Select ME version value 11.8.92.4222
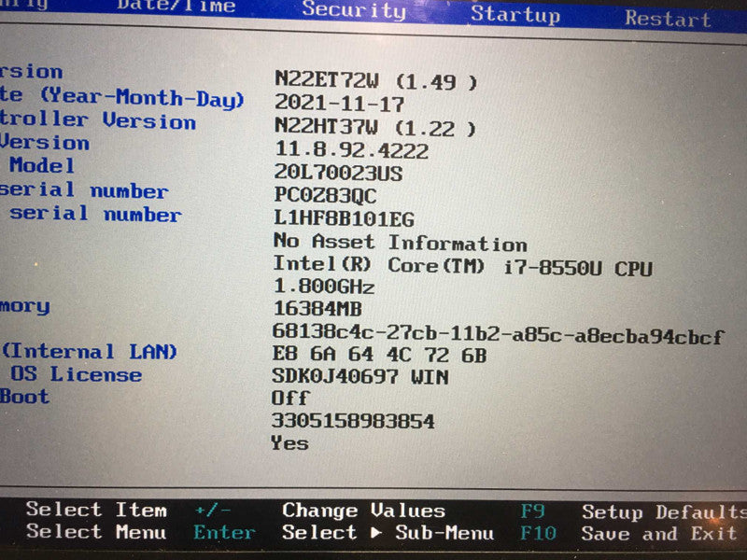The height and width of the screenshot is (560, 747). tap(351, 150)
